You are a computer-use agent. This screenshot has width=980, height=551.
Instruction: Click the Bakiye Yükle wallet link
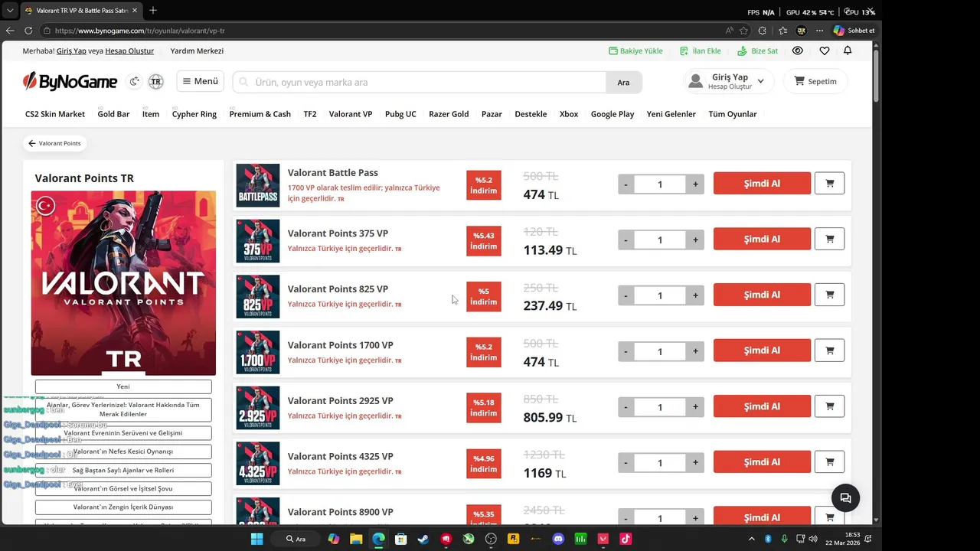(635, 51)
